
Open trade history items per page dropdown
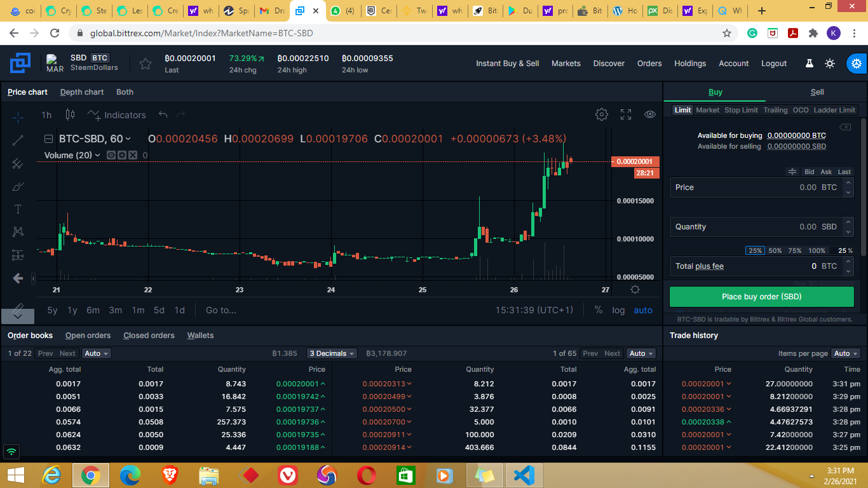pyautogui.click(x=845, y=353)
